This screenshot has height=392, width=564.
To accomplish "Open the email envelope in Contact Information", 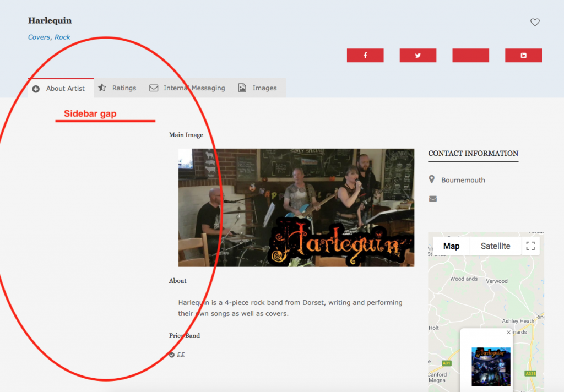I will tap(433, 198).
